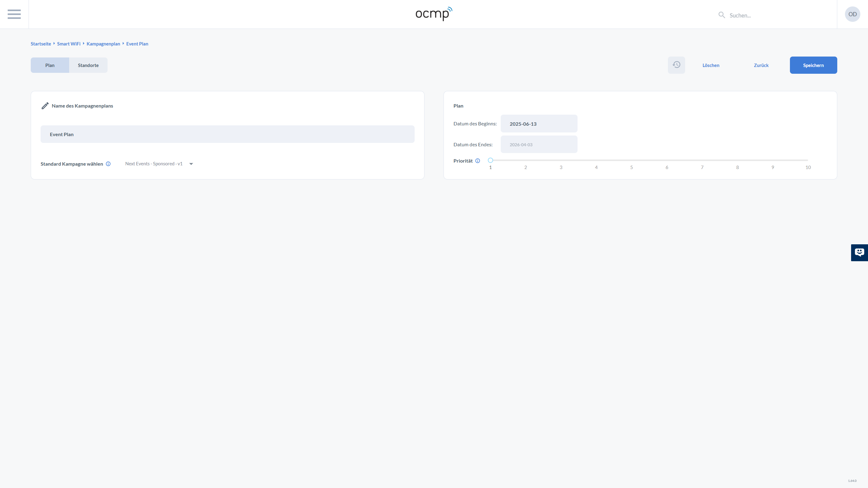This screenshot has width=868, height=488.
Task: Click the Event Plan name input
Action: [x=227, y=134]
